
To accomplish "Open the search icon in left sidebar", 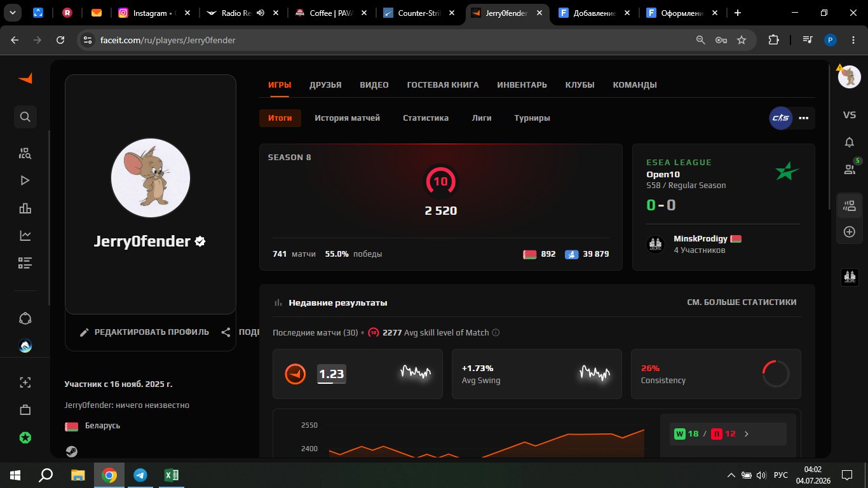I will [25, 117].
